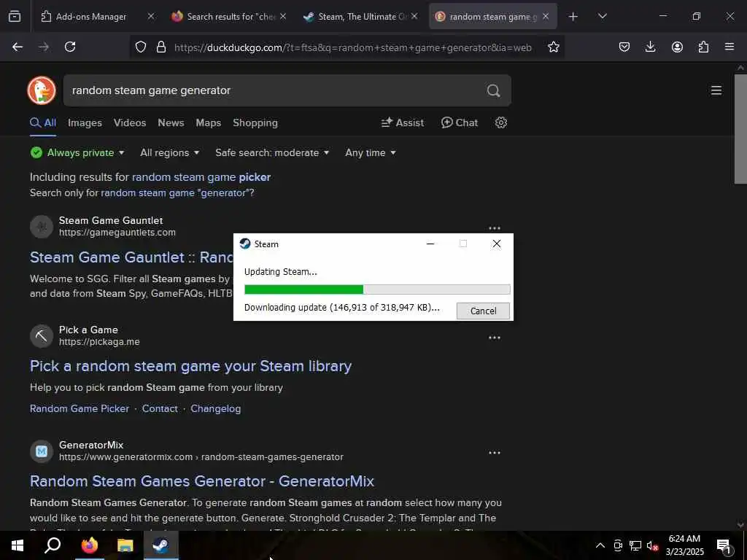Open notification center icon
Screen dimensions: 747x560
pos(724,546)
